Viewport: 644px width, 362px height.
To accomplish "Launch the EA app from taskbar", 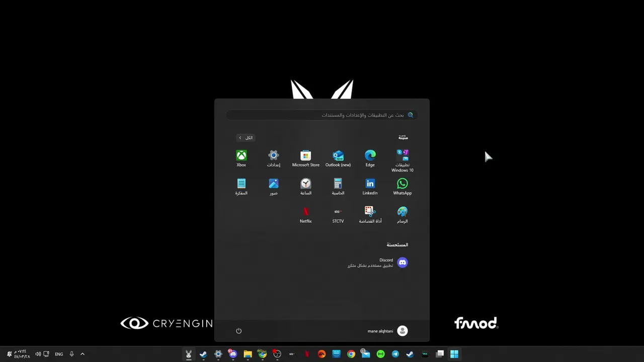I will pos(321,354).
